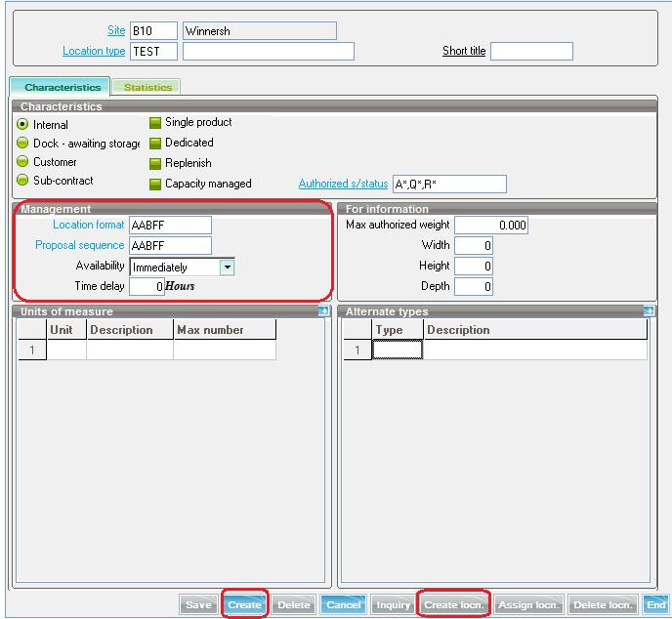Click the Create button

[x=245, y=604]
